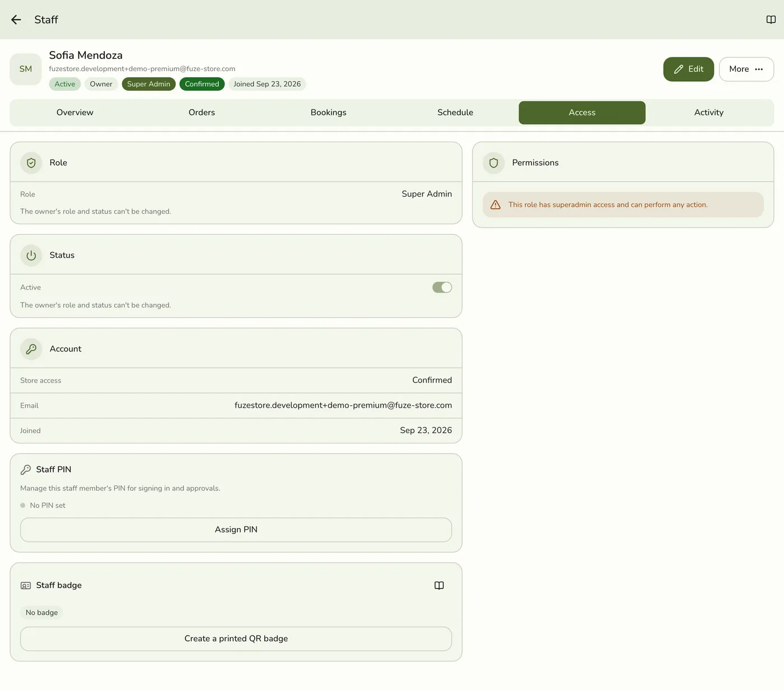Screen dimensions: 784x691
Task: Toggle the Active status switch
Action: [442, 287]
